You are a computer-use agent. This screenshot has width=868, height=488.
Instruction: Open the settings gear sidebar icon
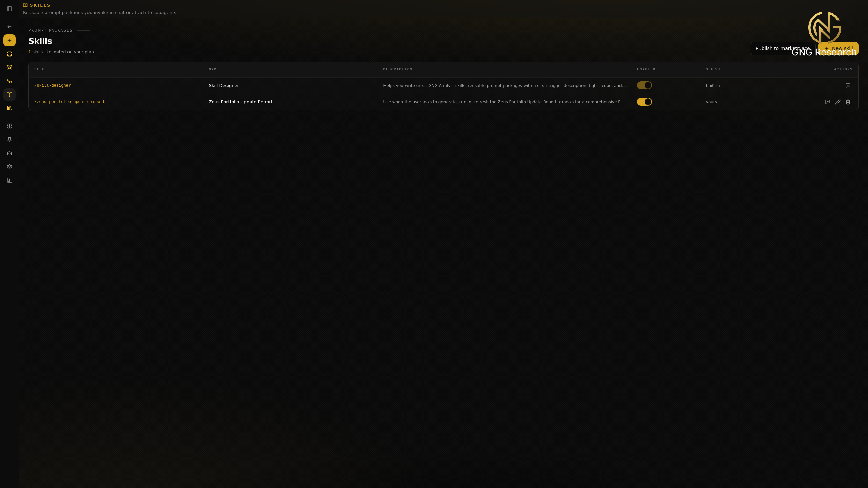pos(9,167)
